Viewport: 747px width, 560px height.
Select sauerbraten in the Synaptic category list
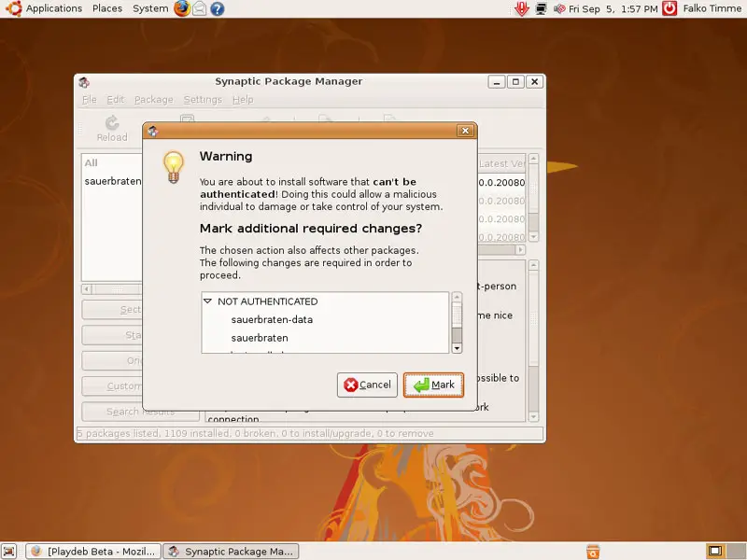tap(112, 181)
